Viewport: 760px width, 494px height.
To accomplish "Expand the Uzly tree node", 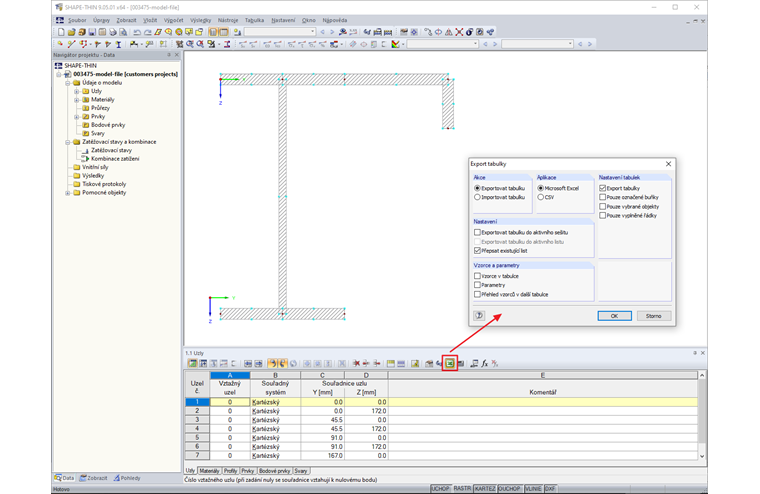I will pyautogui.click(x=77, y=91).
